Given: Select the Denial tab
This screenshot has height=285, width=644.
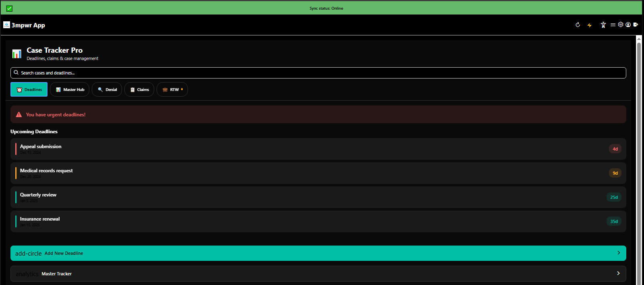Looking at the screenshot, I should (107, 89).
